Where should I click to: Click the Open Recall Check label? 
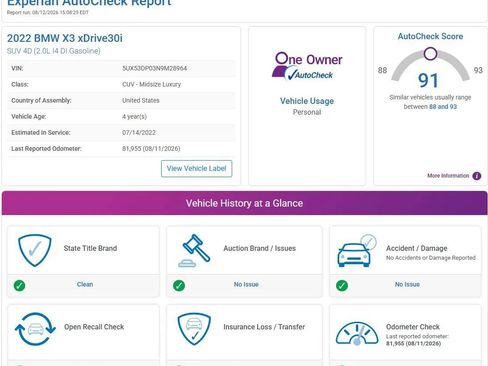pyautogui.click(x=94, y=327)
